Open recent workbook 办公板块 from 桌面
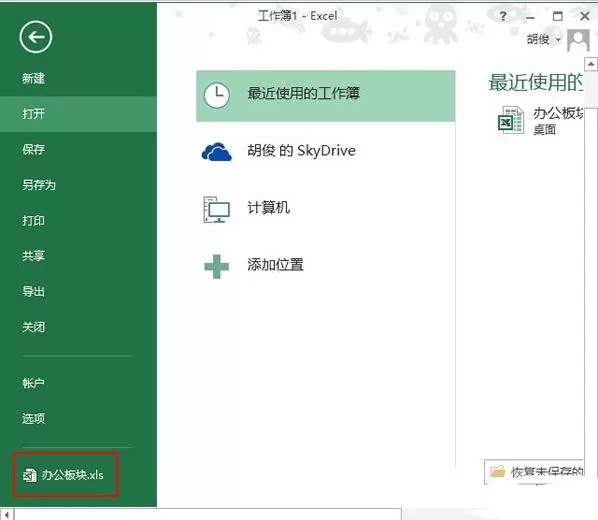The height and width of the screenshot is (520, 598). tap(541, 121)
